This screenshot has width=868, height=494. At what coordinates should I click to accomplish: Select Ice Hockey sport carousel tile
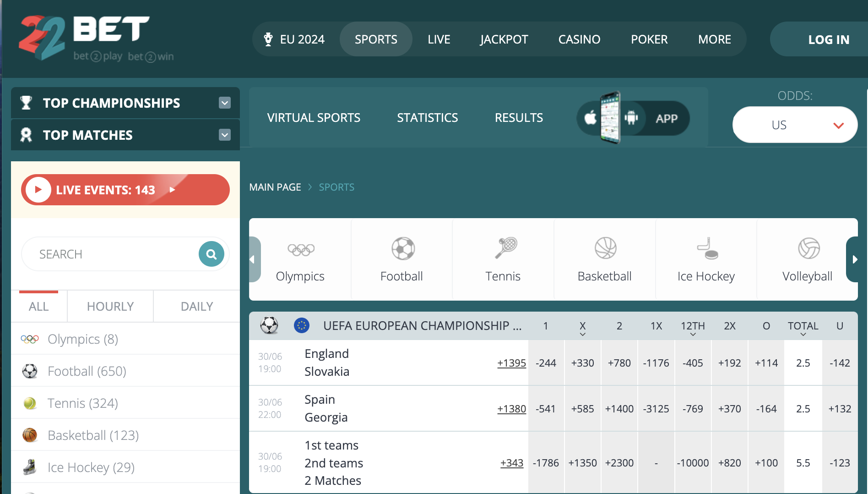point(706,259)
